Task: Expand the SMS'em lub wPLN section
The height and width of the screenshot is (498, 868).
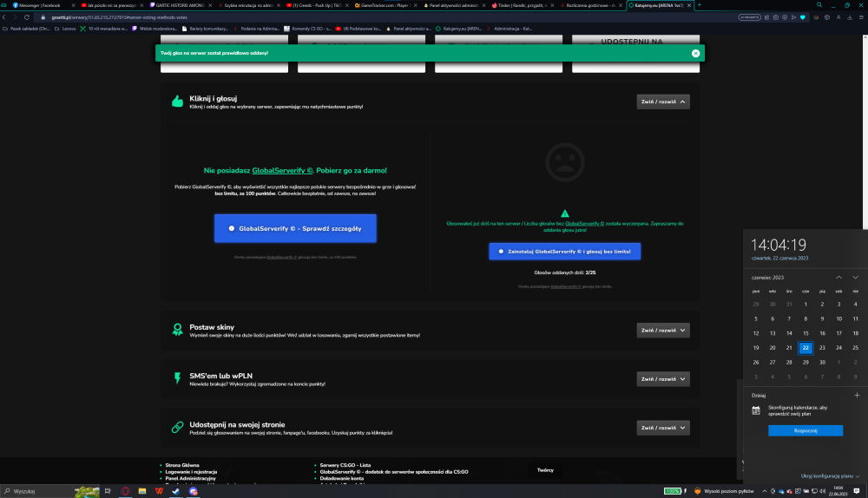Action: tap(663, 379)
